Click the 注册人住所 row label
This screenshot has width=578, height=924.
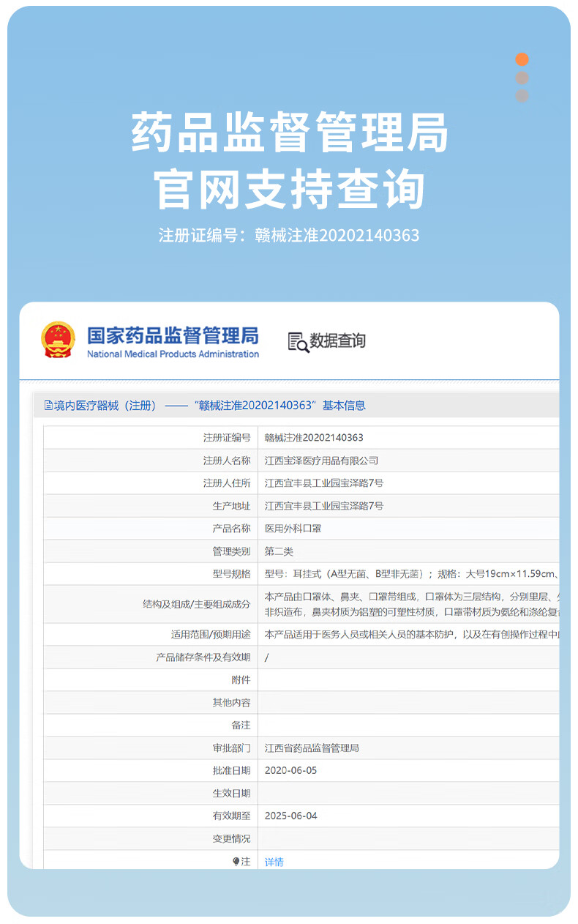pos(227,483)
